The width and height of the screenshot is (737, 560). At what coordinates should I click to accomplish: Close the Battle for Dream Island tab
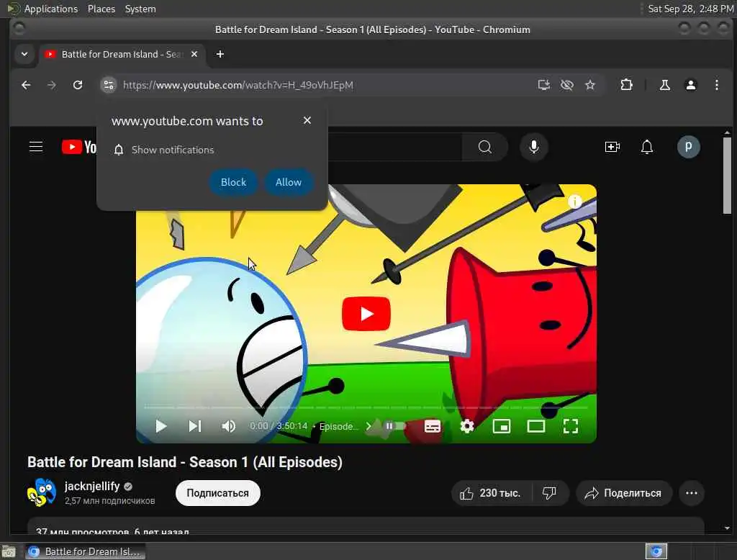(x=194, y=54)
